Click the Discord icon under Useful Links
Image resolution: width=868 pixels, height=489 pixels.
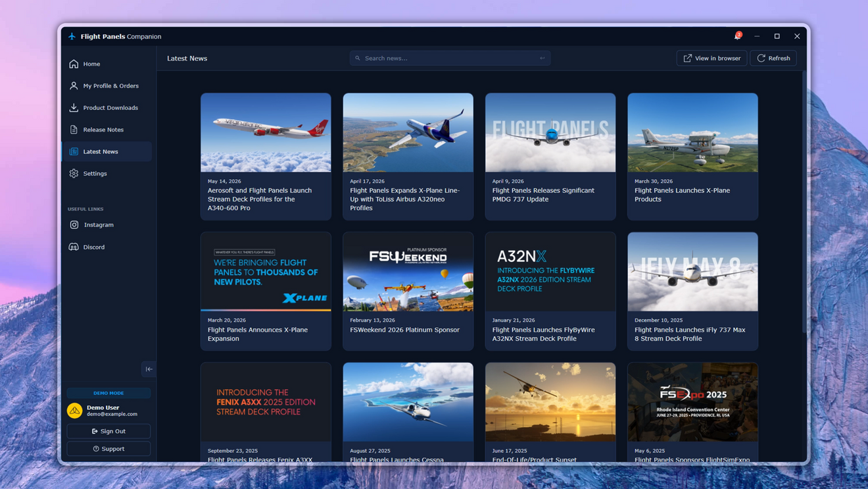(x=74, y=247)
